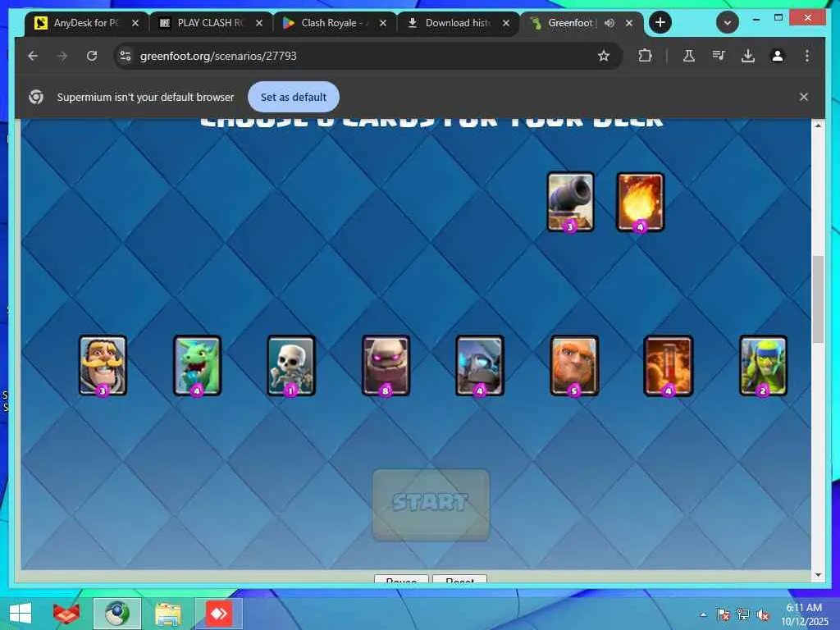Viewport: 840px width, 630px height.
Task: Open the tab search dropdown
Action: click(728, 22)
